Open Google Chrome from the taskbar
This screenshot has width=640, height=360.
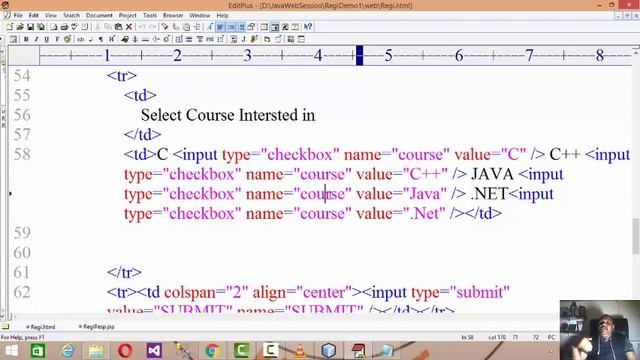point(212,351)
